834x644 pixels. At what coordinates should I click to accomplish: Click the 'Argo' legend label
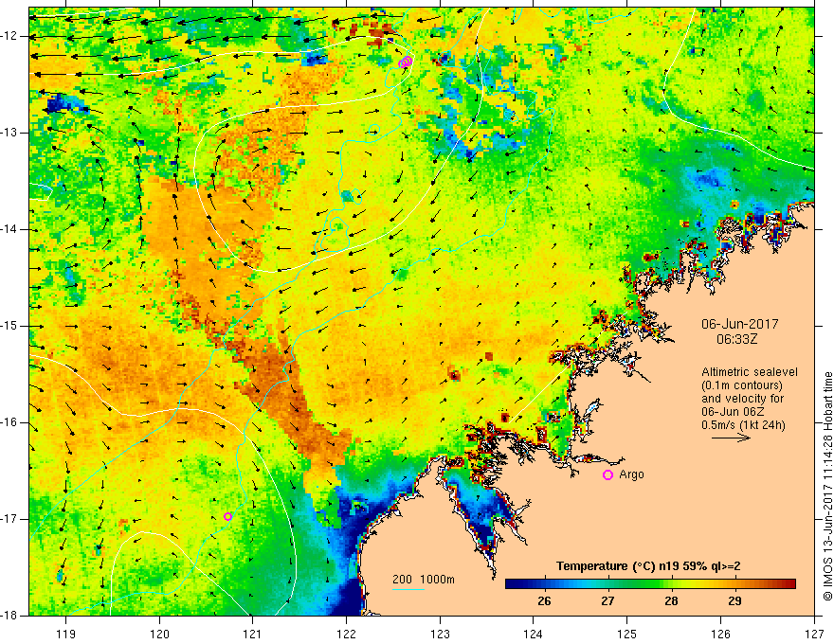pyautogui.click(x=631, y=475)
